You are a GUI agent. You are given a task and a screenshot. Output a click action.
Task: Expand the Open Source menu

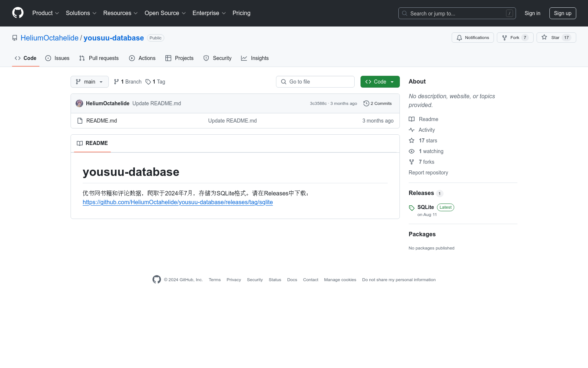point(165,13)
